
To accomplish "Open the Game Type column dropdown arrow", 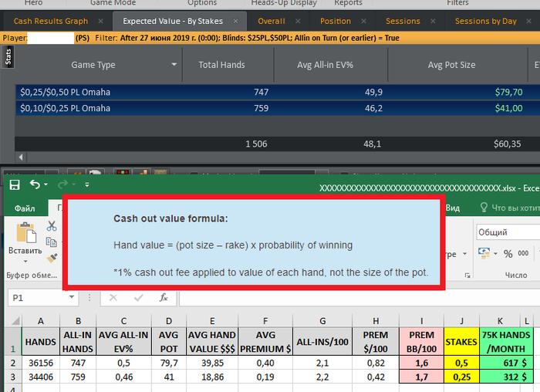I will (174, 64).
